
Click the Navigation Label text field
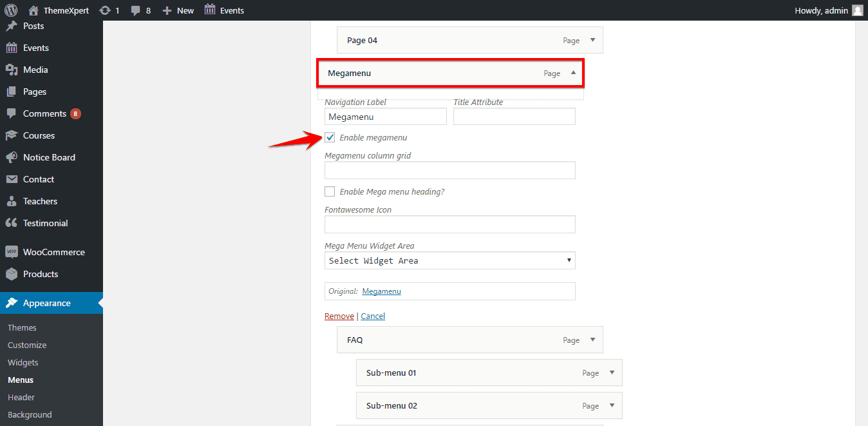(x=385, y=117)
